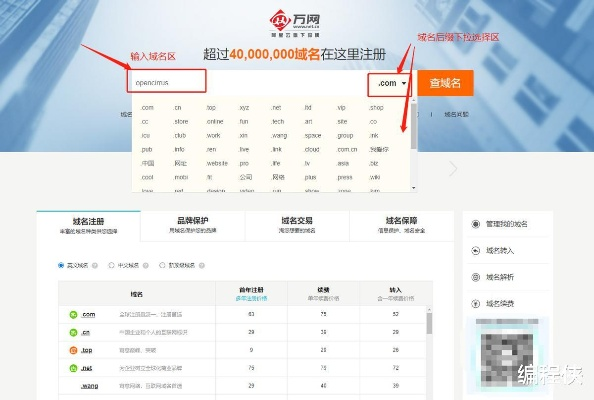Click price table scrollbar up arrow
The image size is (594, 400).
(429, 310)
